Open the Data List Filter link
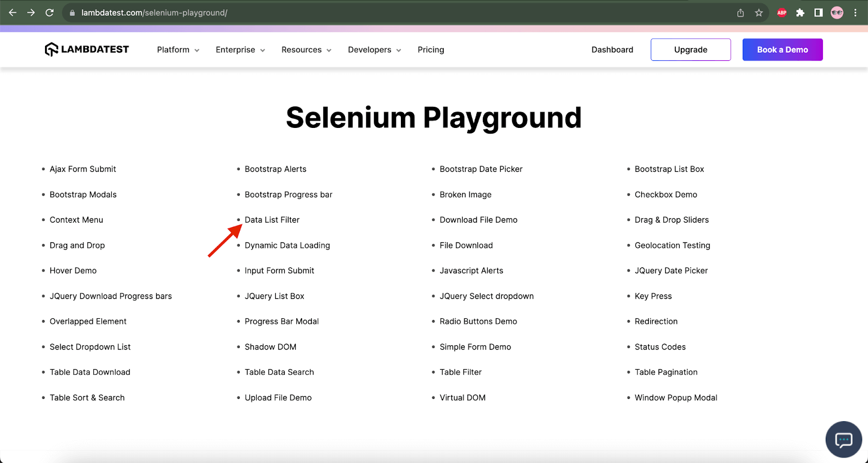 (272, 220)
